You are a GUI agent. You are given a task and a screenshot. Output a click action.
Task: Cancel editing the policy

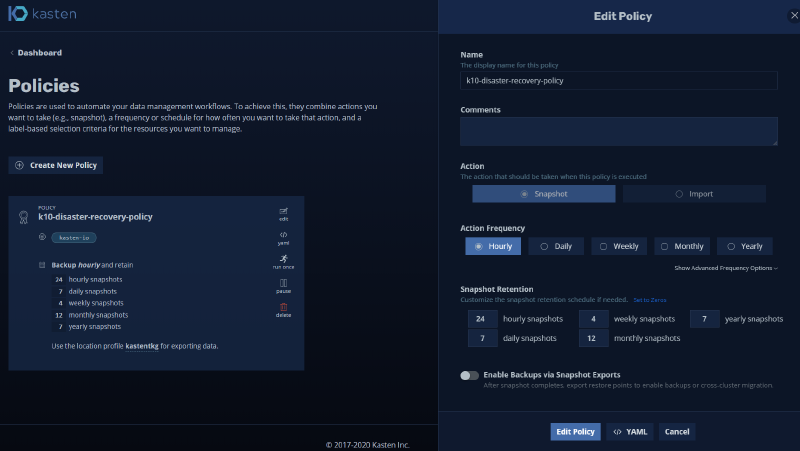click(x=677, y=432)
